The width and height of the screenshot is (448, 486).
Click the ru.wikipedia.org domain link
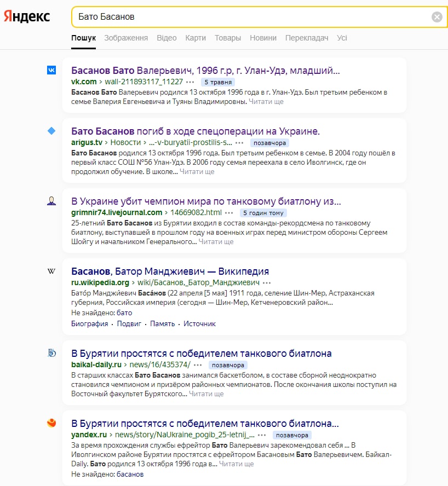point(100,282)
